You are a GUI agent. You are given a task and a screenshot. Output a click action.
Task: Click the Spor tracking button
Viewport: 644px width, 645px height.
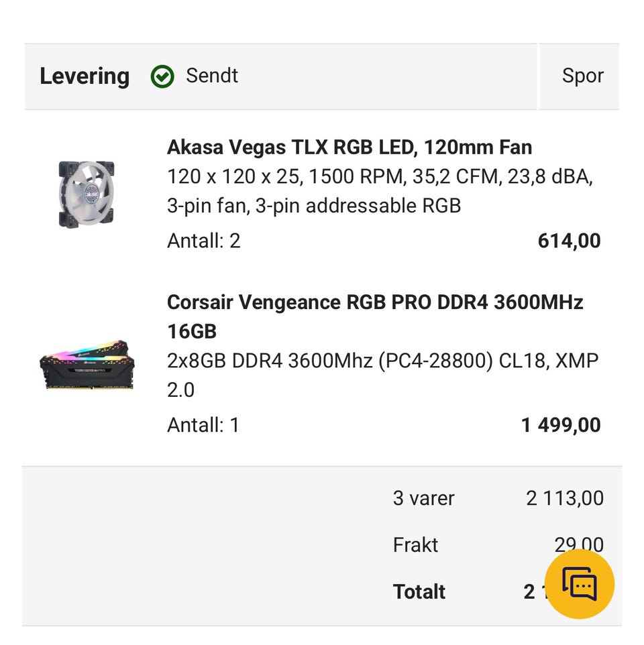pos(582,76)
